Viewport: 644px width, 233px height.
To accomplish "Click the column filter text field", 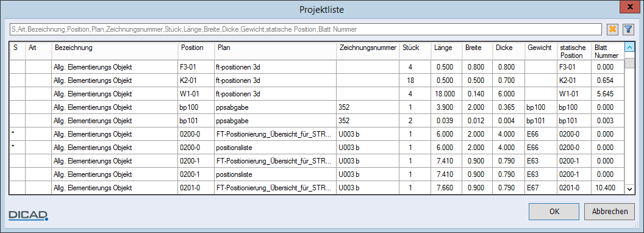I will click(306, 29).
